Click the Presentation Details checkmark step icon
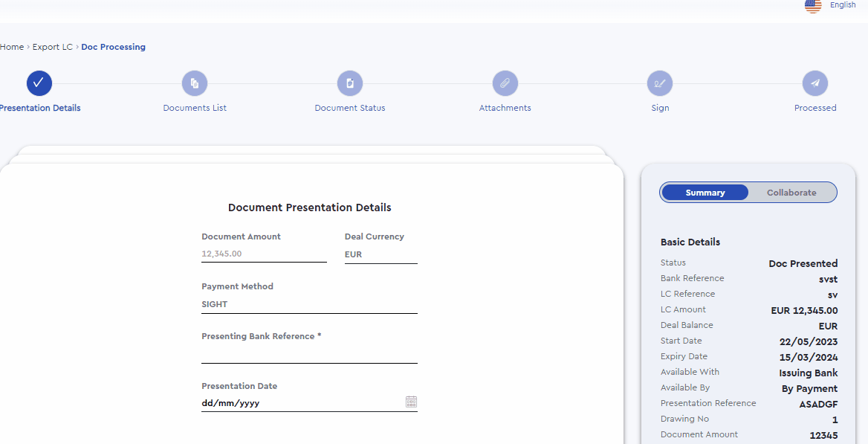This screenshot has width=868, height=444. click(x=39, y=84)
